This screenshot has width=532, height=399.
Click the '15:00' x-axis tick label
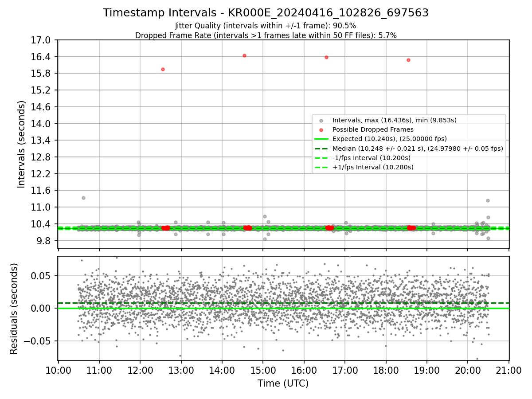pyautogui.click(x=263, y=371)
